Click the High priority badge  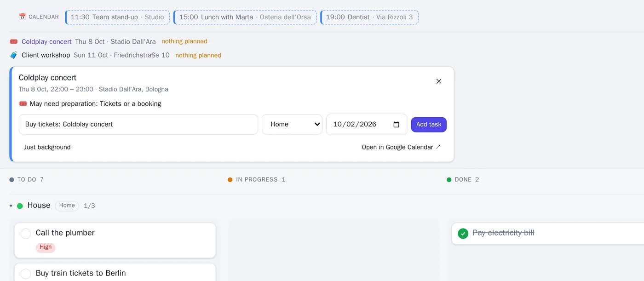point(46,247)
